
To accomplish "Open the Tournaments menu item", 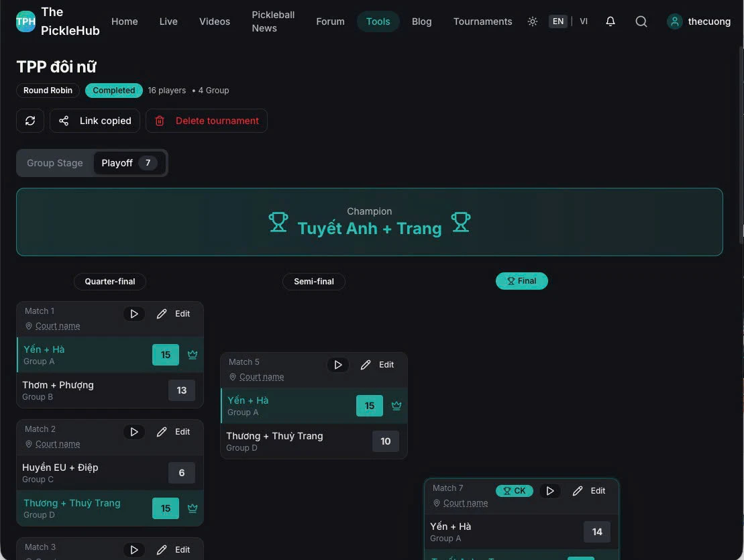I will (x=482, y=21).
